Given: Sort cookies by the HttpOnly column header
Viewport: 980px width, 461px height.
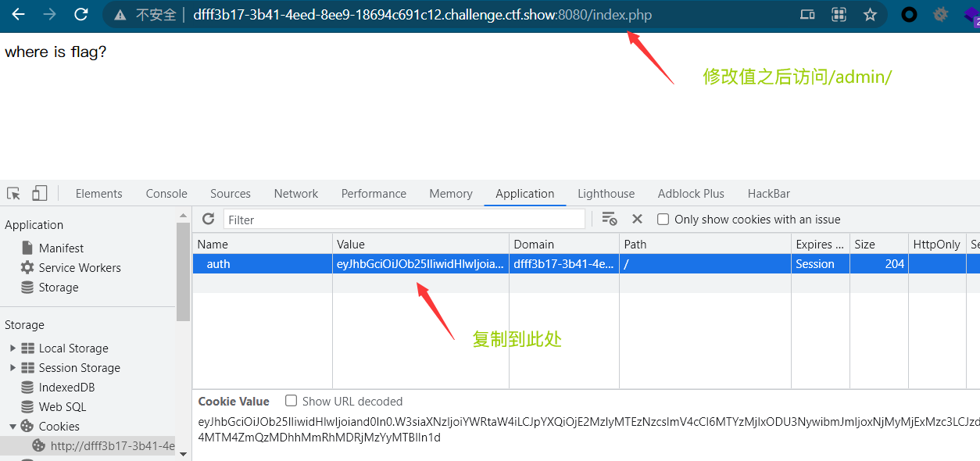Looking at the screenshot, I should 938,244.
